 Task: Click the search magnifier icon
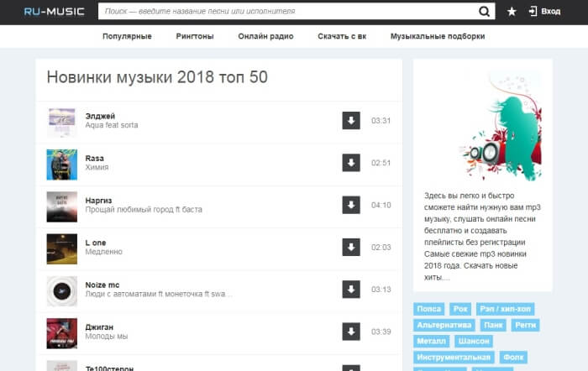click(484, 12)
